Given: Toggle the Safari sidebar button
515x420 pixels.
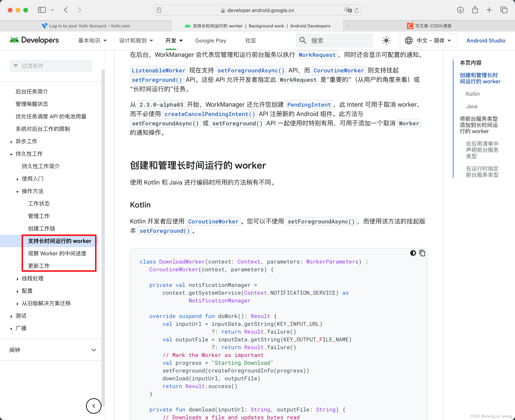Looking at the screenshot, I should pyautogui.click(x=42, y=10).
